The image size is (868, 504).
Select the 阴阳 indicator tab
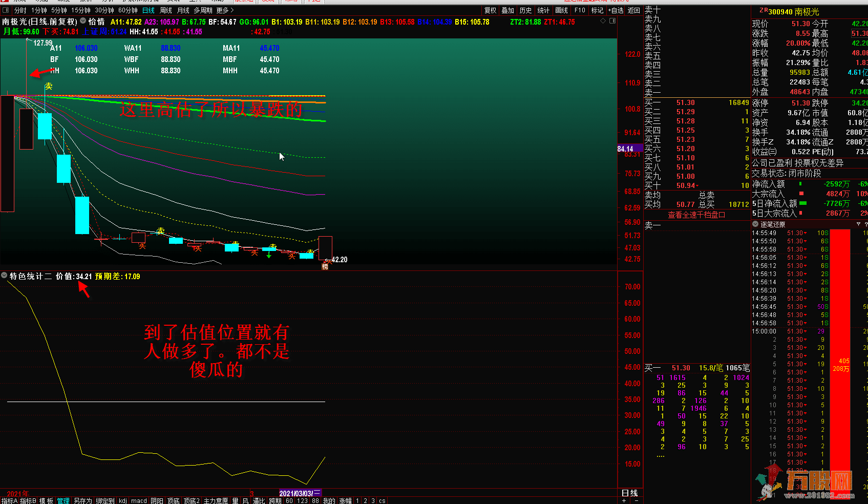[157, 500]
